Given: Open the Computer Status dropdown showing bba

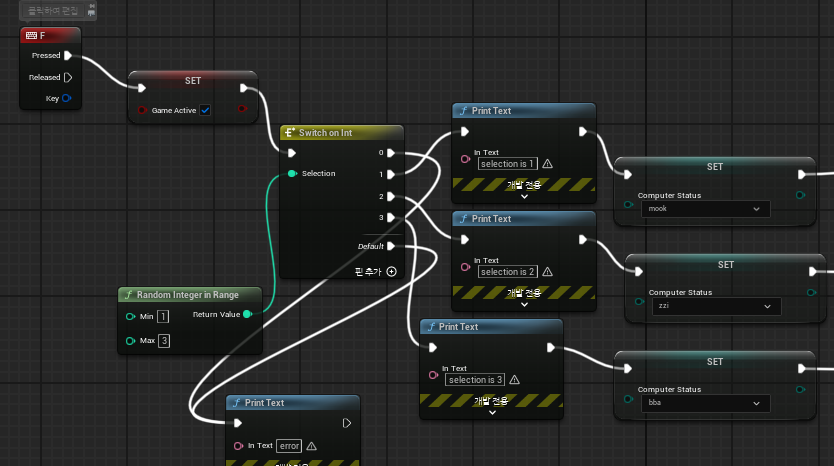Looking at the screenshot, I should [706, 403].
